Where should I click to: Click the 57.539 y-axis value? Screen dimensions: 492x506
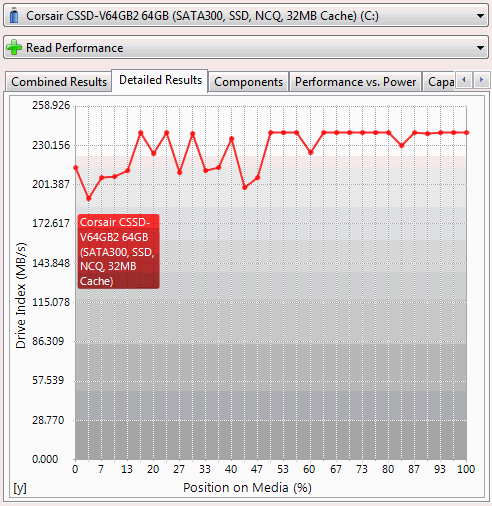coord(48,380)
